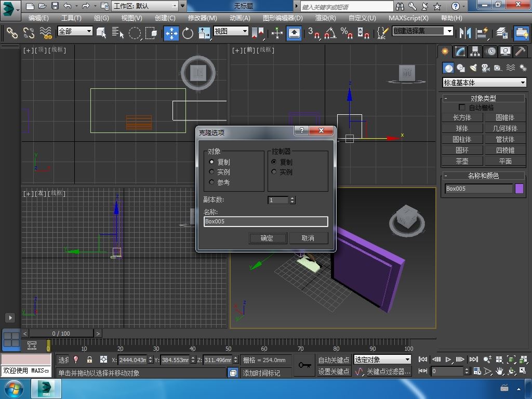Enable the 自动栅格 checkbox
The height and width of the screenshot is (399, 532).
462,108
